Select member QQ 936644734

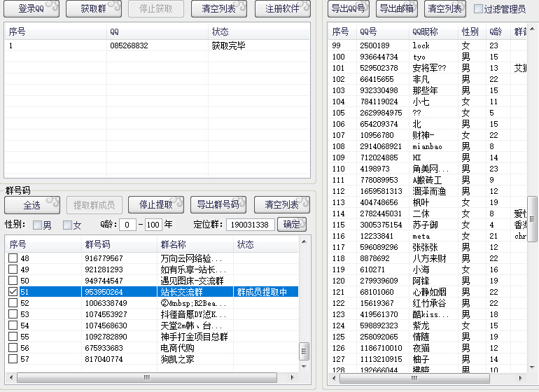(379, 57)
